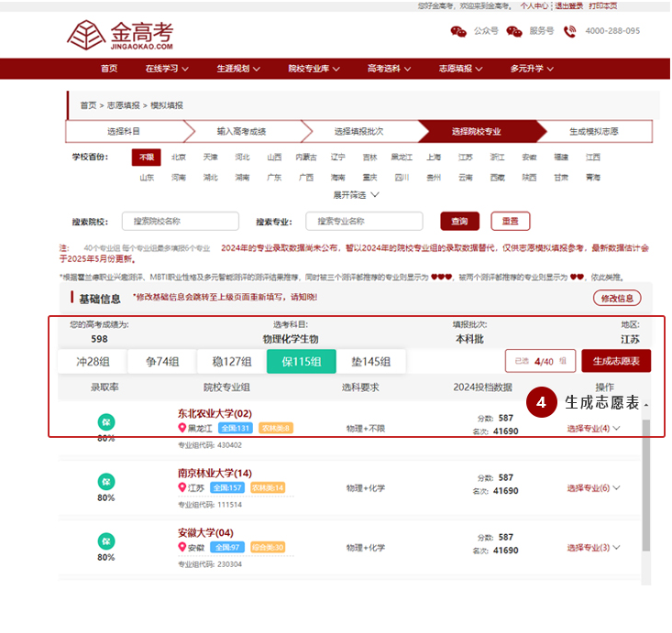672x633 pixels.
Task: Click the 查询 search button
Action: pos(459,221)
